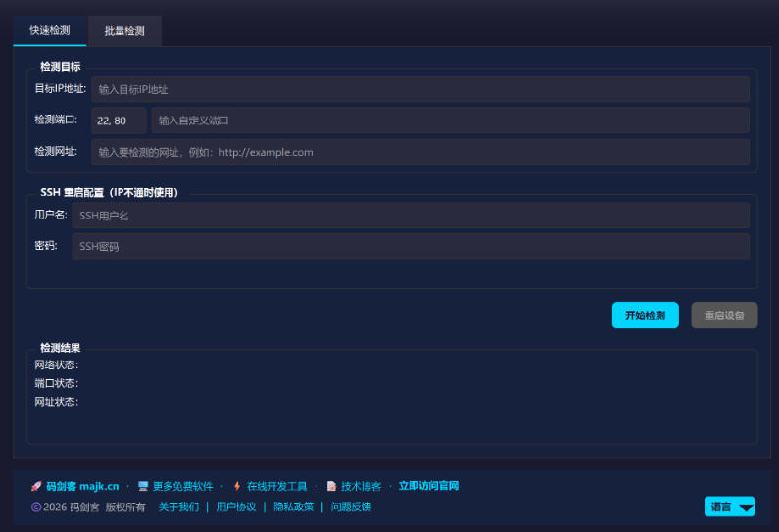The width and height of the screenshot is (779, 532).
Task: Focus the SSH用户名 input field
Action: point(411,216)
